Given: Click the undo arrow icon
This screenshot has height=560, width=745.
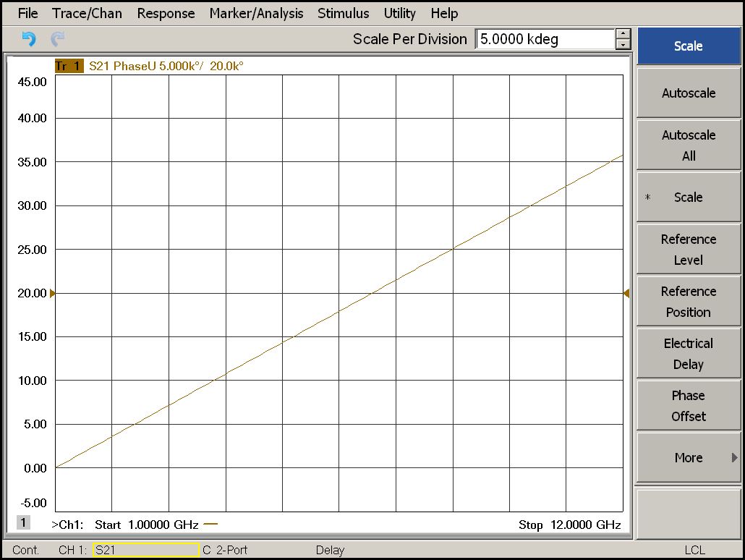Looking at the screenshot, I should pos(28,39).
